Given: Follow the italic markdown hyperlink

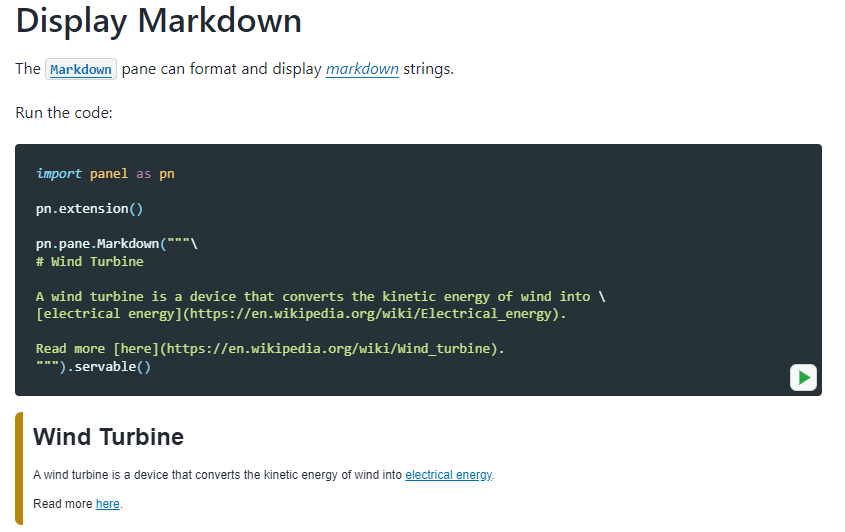Looking at the screenshot, I should coord(362,69).
